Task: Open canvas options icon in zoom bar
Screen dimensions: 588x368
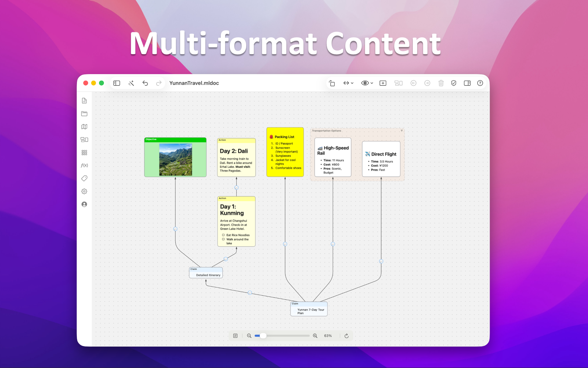Action: pos(235,336)
